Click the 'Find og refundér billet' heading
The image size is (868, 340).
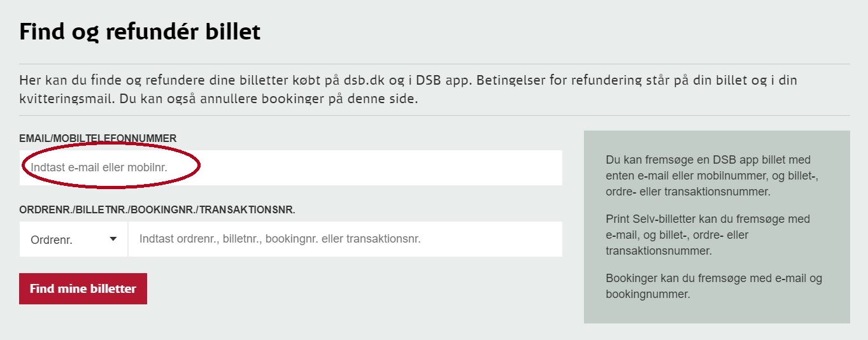click(x=140, y=32)
